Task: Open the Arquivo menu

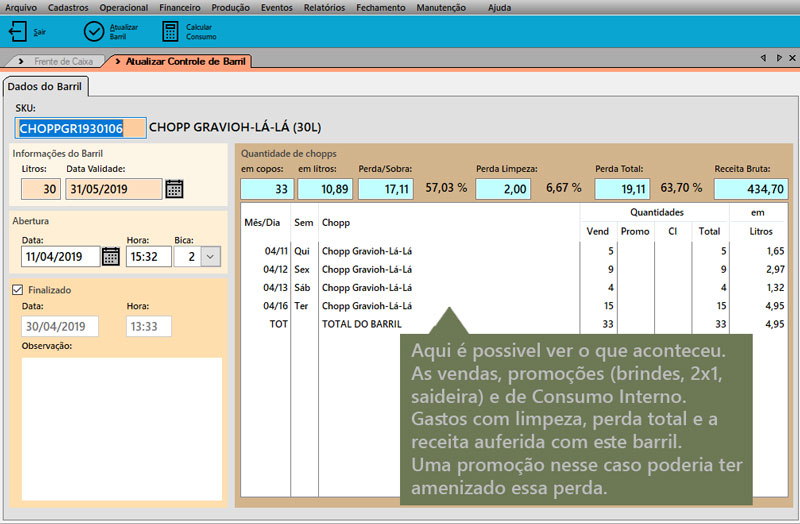Action: click(21, 8)
